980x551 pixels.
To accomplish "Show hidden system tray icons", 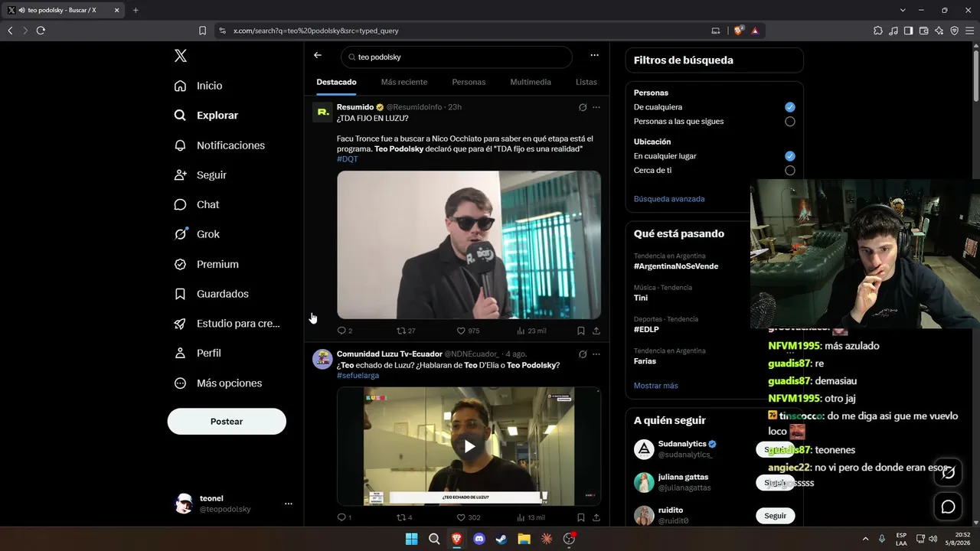I will (x=865, y=539).
